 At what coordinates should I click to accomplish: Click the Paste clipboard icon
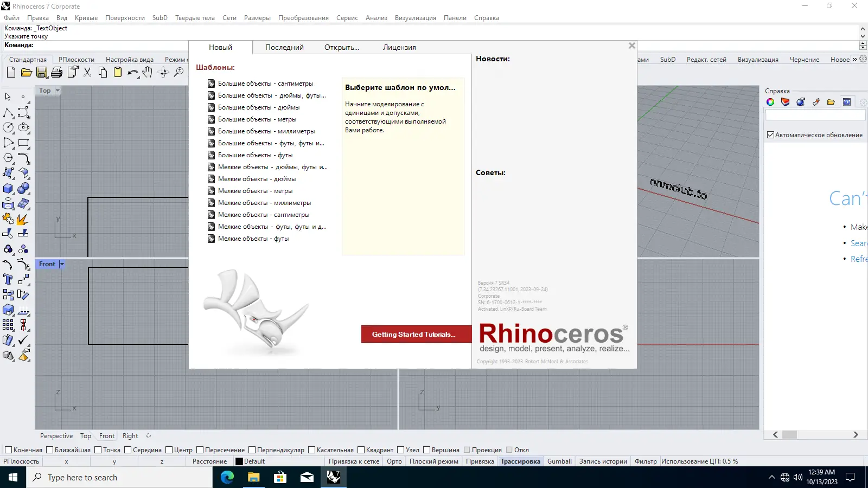click(x=118, y=72)
